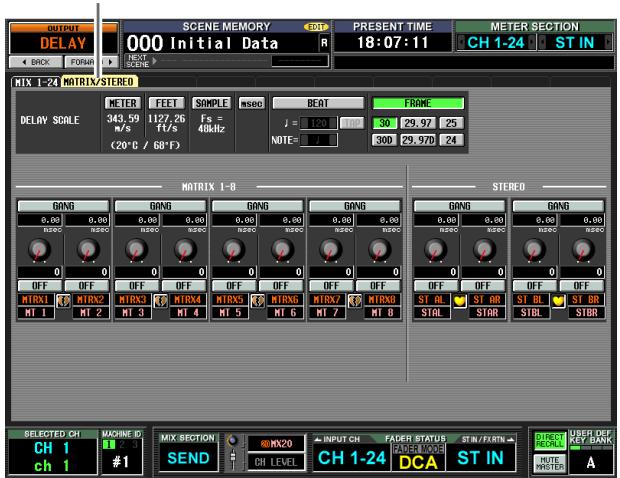Screen dimensions: 620x478
Task: Click the MT 1 channel name box
Action: 36,313
